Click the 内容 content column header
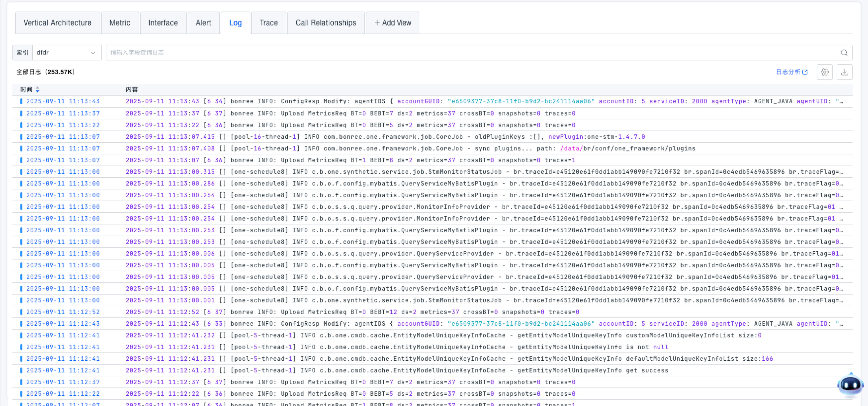This screenshot has width=868, height=406. [x=131, y=90]
